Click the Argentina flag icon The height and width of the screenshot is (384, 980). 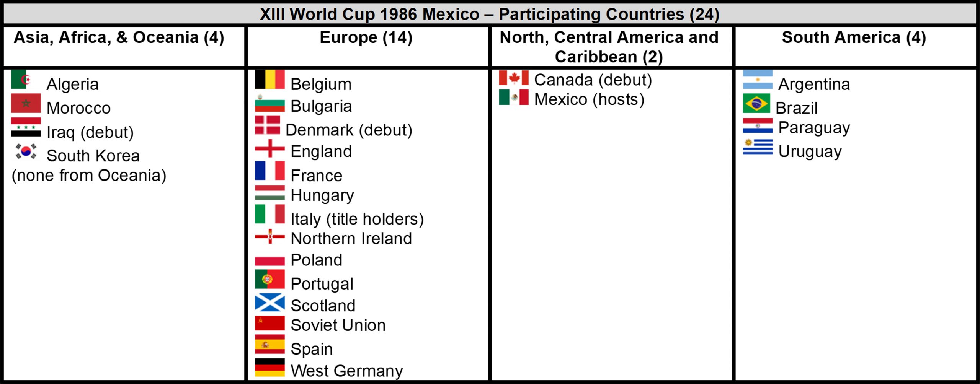pos(758,80)
